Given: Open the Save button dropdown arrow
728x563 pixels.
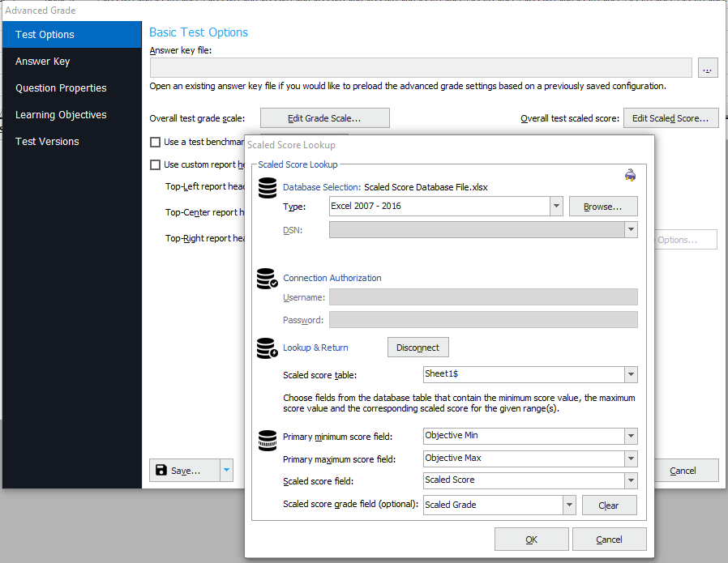Looking at the screenshot, I should coord(226,471).
